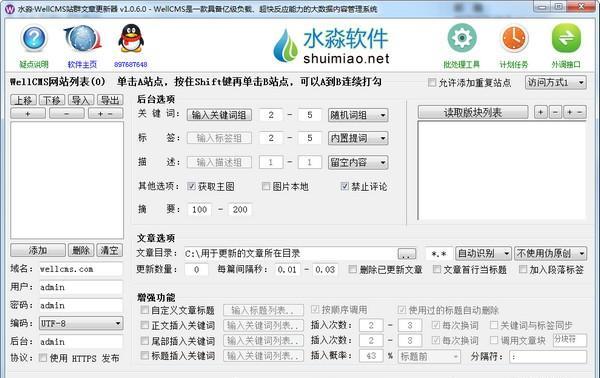Click the 密码 field

point(81,305)
